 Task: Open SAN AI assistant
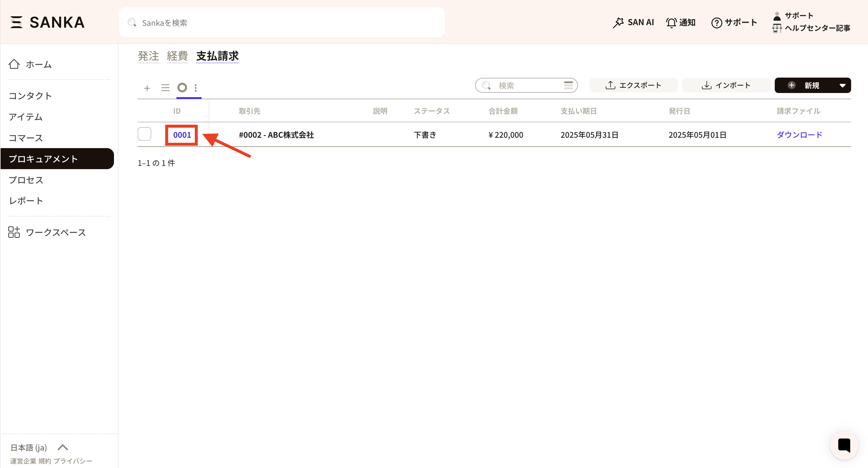(x=633, y=22)
